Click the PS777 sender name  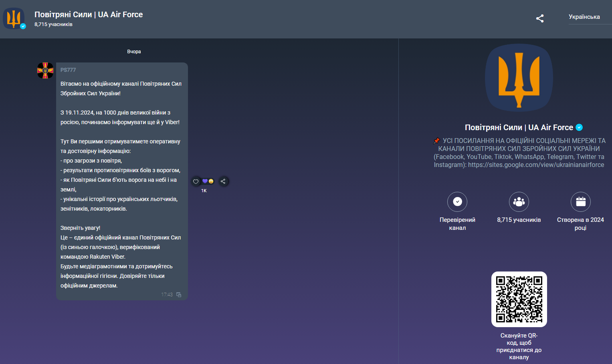tap(68, 70)
